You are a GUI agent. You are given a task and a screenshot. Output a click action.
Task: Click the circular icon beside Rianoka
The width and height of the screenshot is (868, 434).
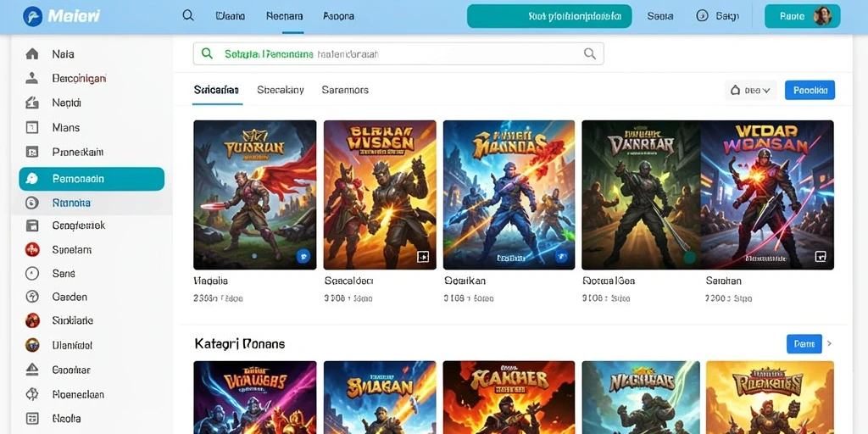tap(32, 203)
